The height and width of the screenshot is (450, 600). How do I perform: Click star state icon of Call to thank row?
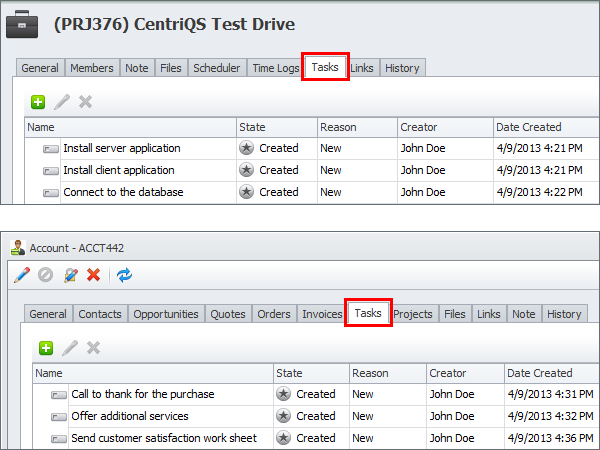(284, 394)
